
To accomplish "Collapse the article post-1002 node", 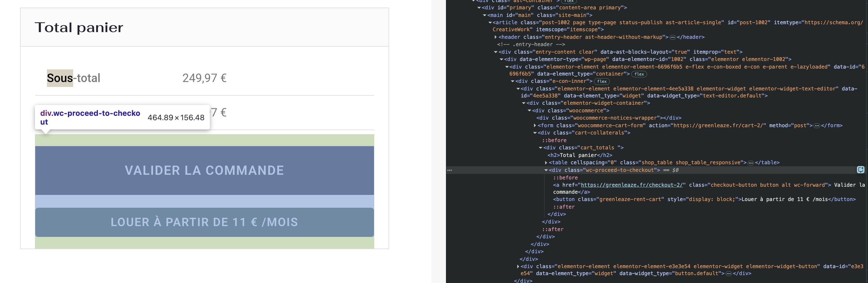I will pos(490,22).
